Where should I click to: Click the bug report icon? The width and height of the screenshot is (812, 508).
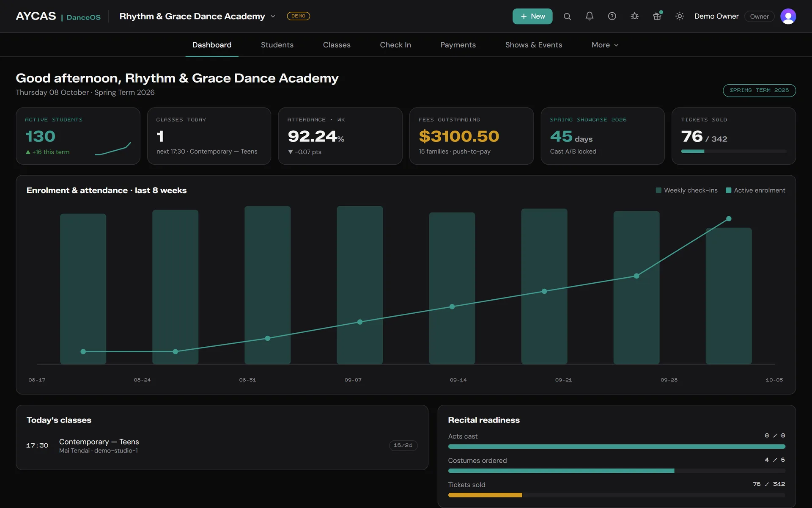(634, 17)
